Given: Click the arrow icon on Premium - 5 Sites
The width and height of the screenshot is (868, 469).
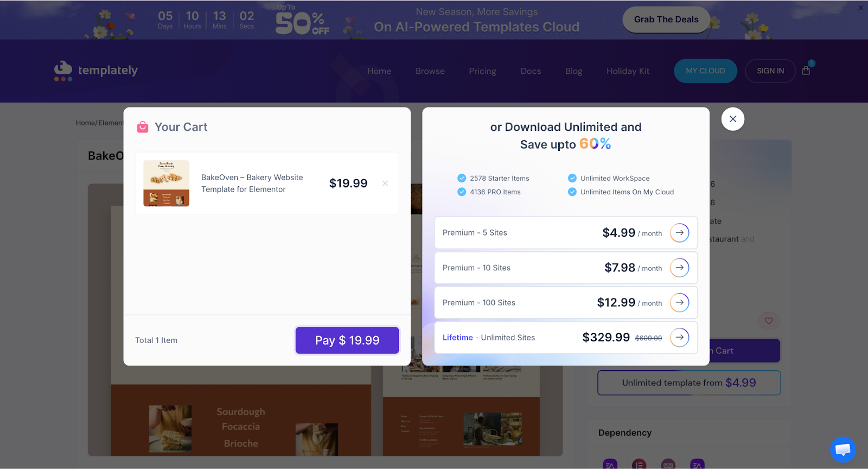Looking at the screenshot, I should [679, 232].
